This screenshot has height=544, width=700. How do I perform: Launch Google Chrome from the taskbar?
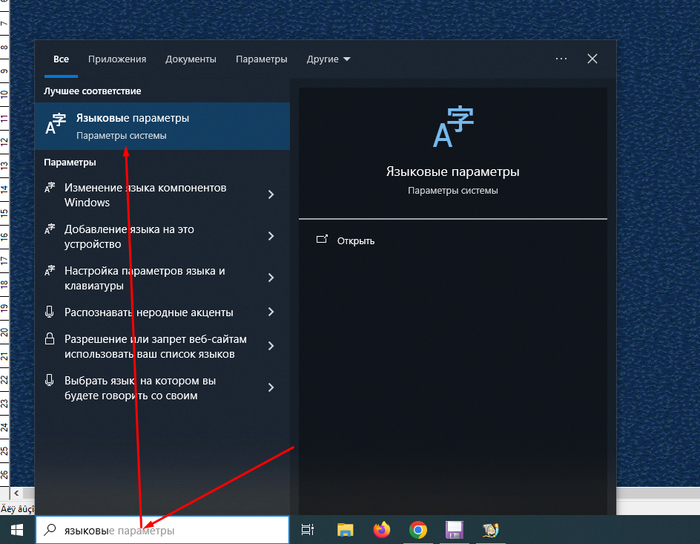tap(418, 530)
